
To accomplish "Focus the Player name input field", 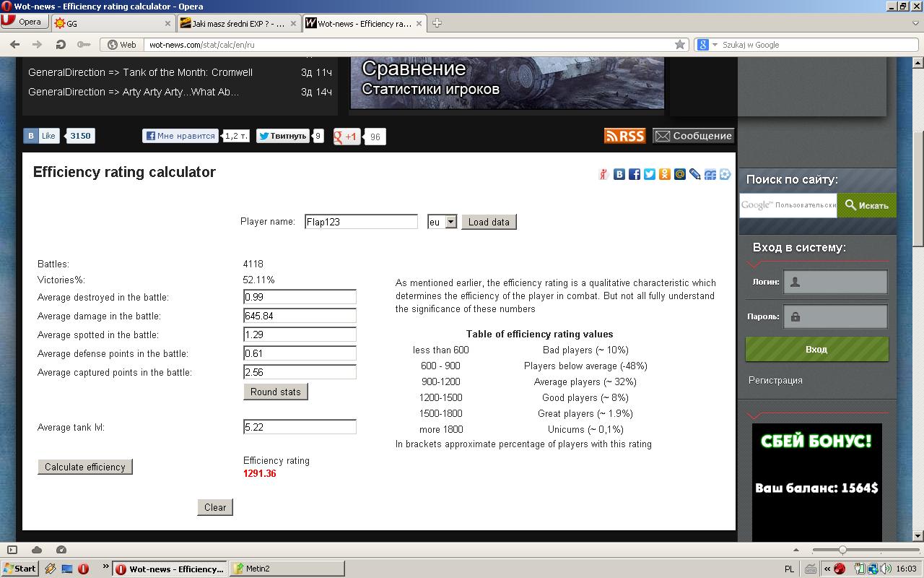I will [x=361, y=222].
